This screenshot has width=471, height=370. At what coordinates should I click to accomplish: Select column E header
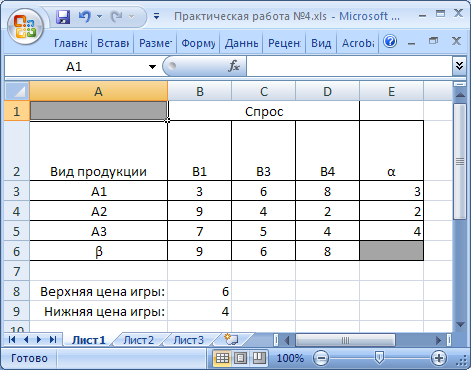tap(391, 91)
